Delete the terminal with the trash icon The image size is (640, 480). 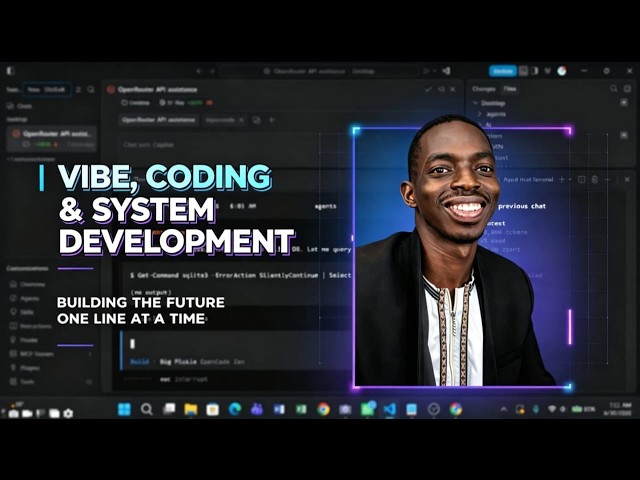(594, 179)
